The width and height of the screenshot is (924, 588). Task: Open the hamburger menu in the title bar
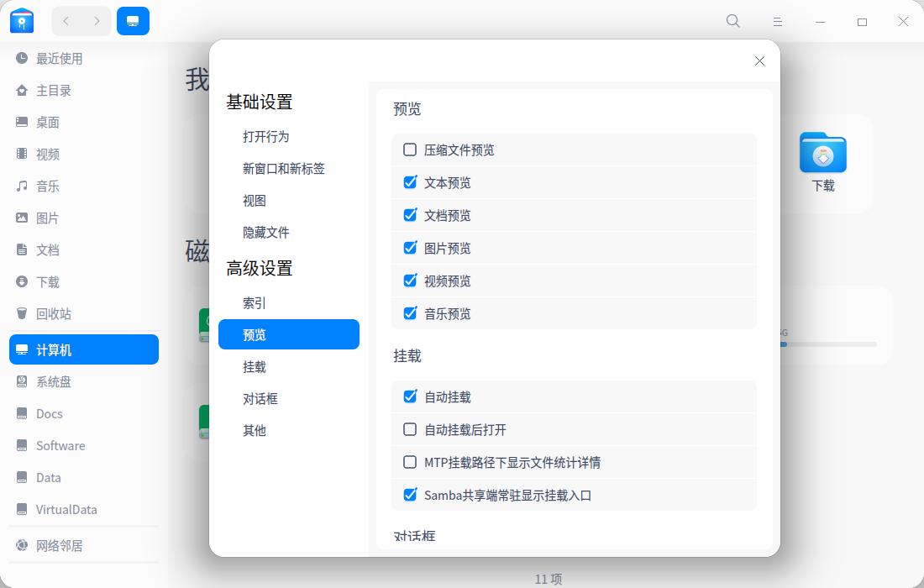click(x=777, y=21)
